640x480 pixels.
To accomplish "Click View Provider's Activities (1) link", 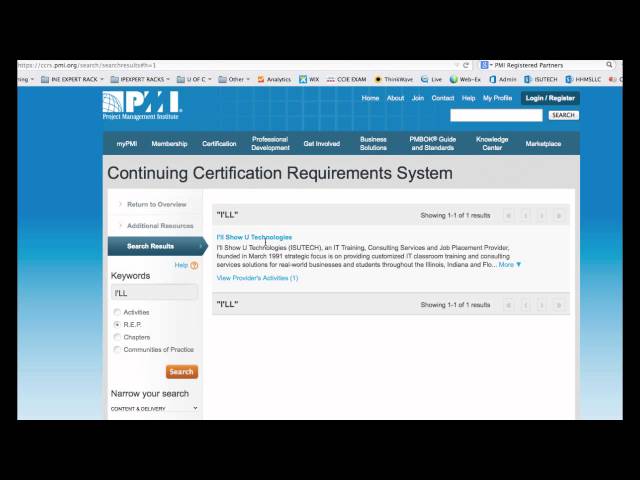I will click(x=257, y=278).
